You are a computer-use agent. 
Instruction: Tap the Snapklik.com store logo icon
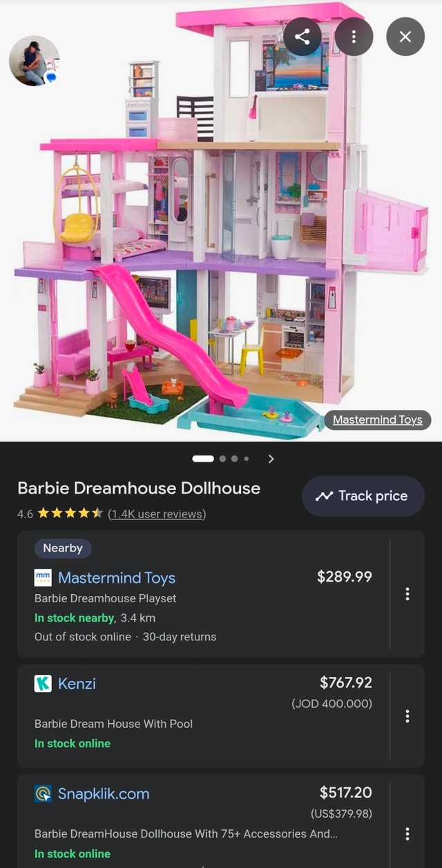pyautogui.click(x=43, y=793)
